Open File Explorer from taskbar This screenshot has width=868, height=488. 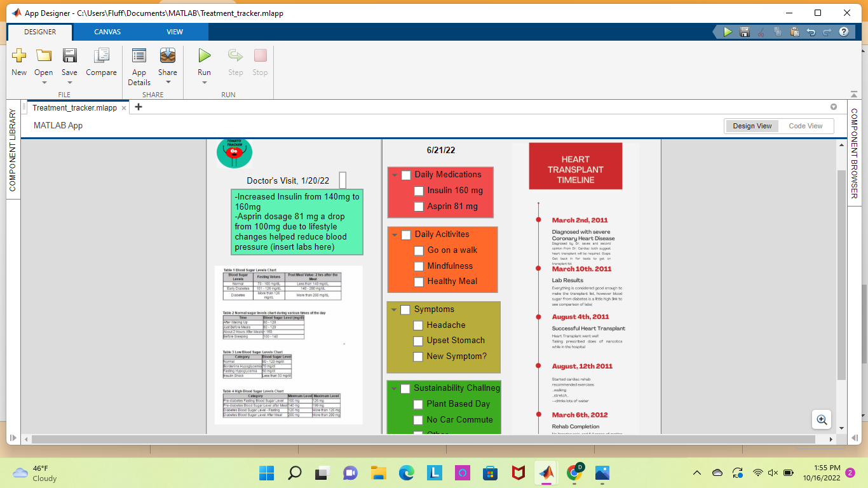pos(378,473)
